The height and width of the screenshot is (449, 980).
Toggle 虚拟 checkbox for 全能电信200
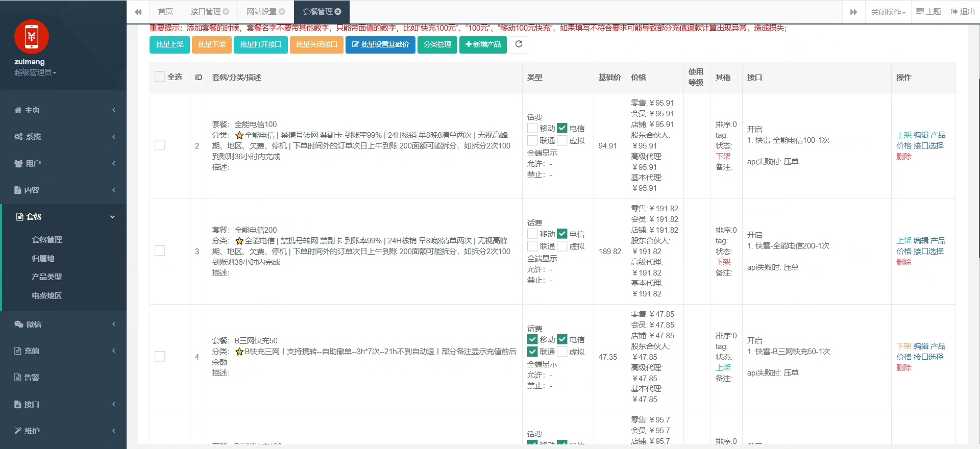click(562, 246)
